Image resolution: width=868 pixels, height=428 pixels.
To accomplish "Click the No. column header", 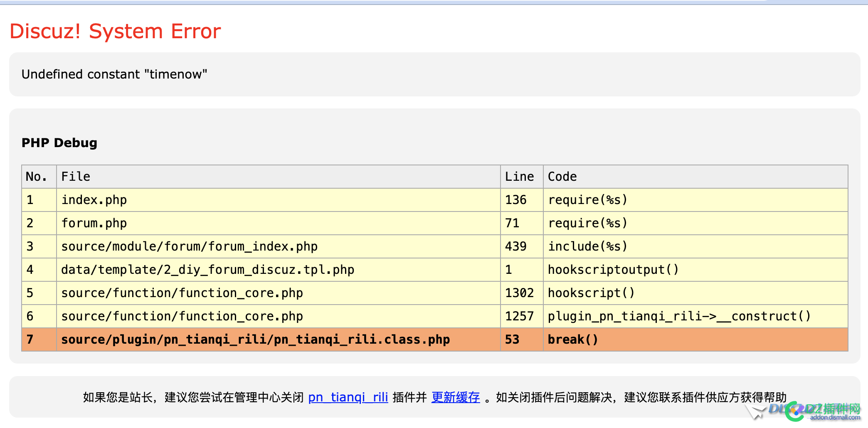I will pos(39,177).
